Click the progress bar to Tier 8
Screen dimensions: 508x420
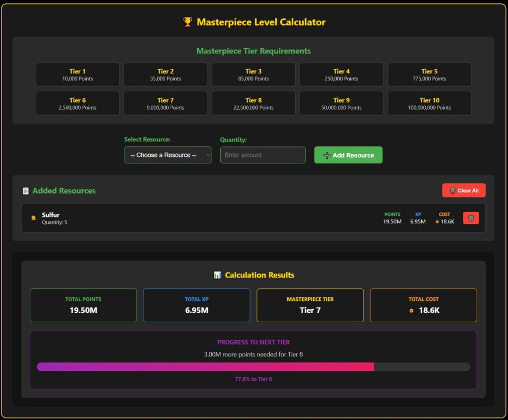click(x=253, y=367)
